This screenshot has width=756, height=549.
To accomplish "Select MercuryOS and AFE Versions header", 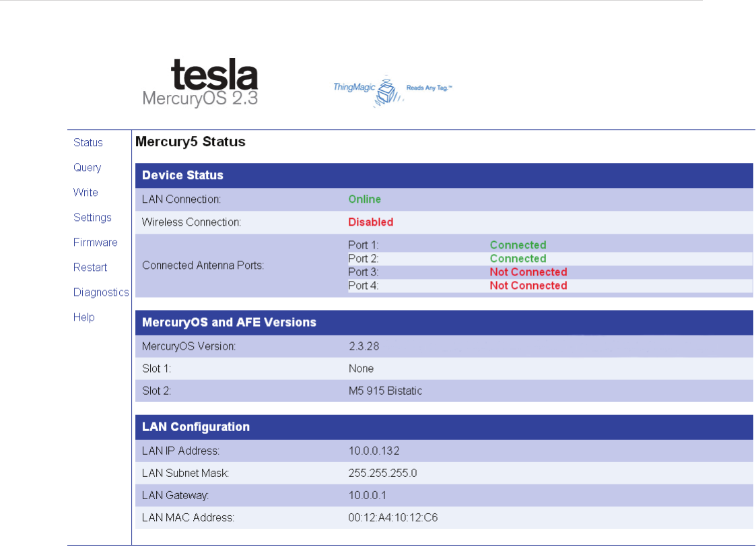I will (x=444, y=323).
